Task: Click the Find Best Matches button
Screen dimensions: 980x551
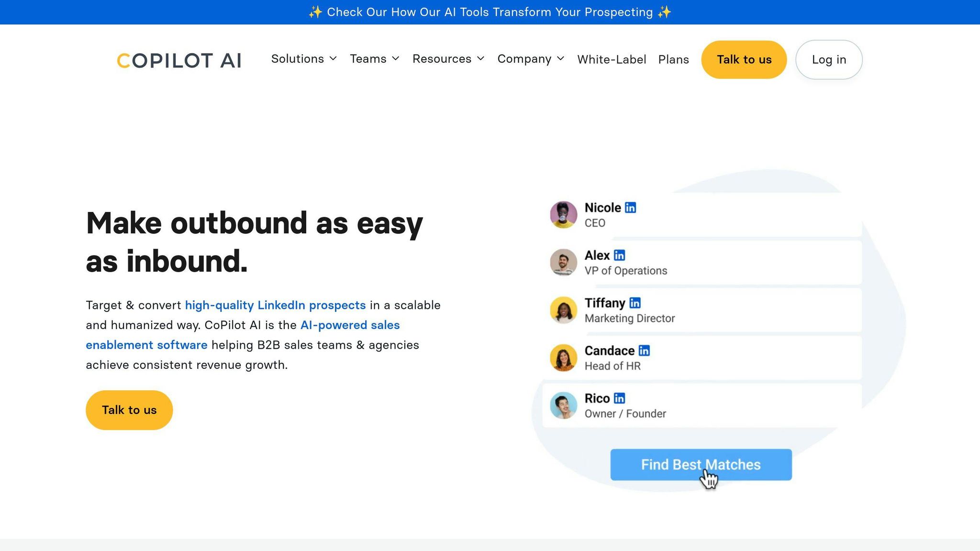Action: click(x=701, y=464)
